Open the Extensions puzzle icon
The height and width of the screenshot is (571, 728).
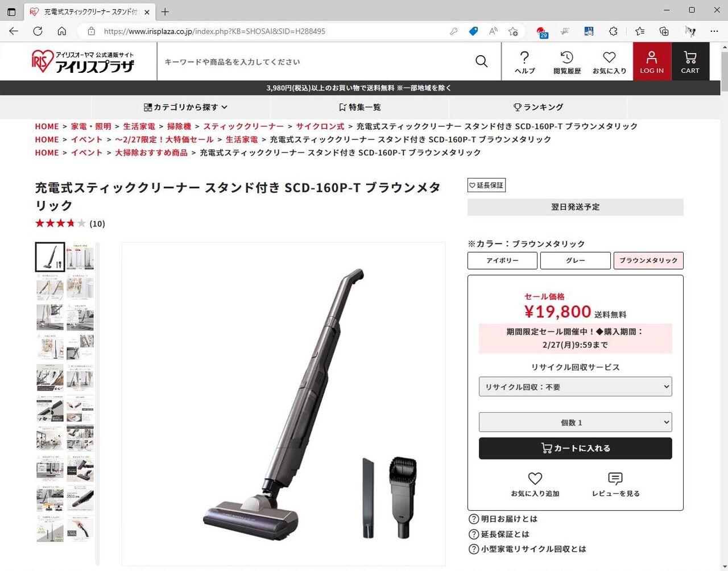point(613,31)
